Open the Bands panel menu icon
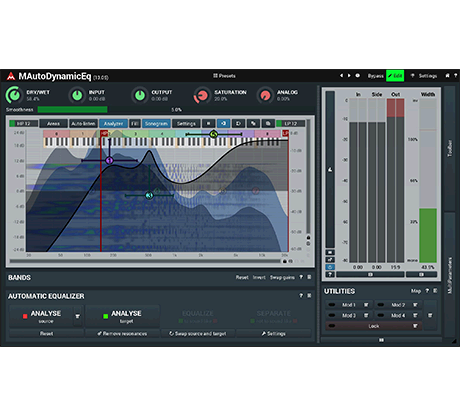The height and width of the screenshot is (416, 460). (x=309, y=277)
